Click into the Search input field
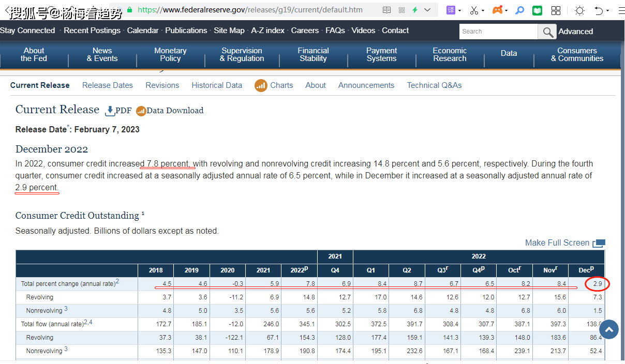 tap(498, 32)
